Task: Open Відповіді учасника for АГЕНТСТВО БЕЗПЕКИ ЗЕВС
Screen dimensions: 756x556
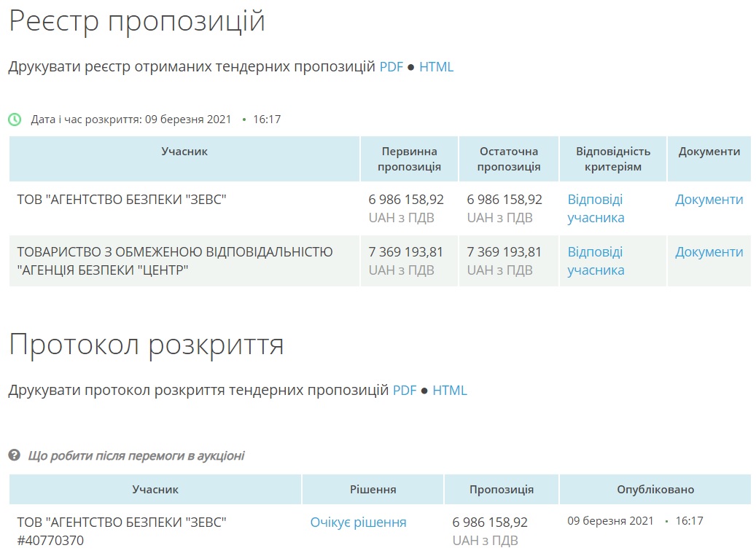Action: click(x=596, y=208)
